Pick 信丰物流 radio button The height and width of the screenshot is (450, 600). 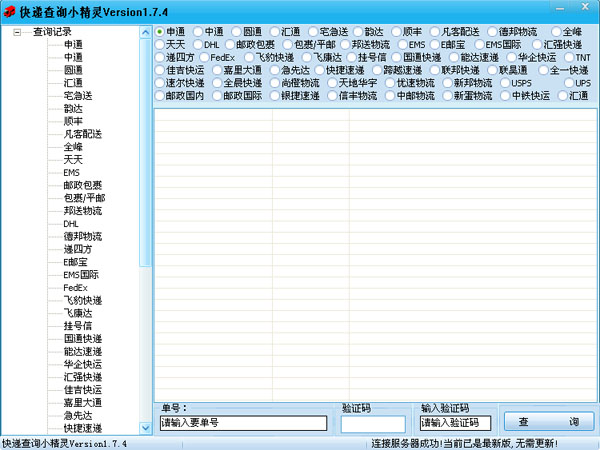(x=332, y=96)
